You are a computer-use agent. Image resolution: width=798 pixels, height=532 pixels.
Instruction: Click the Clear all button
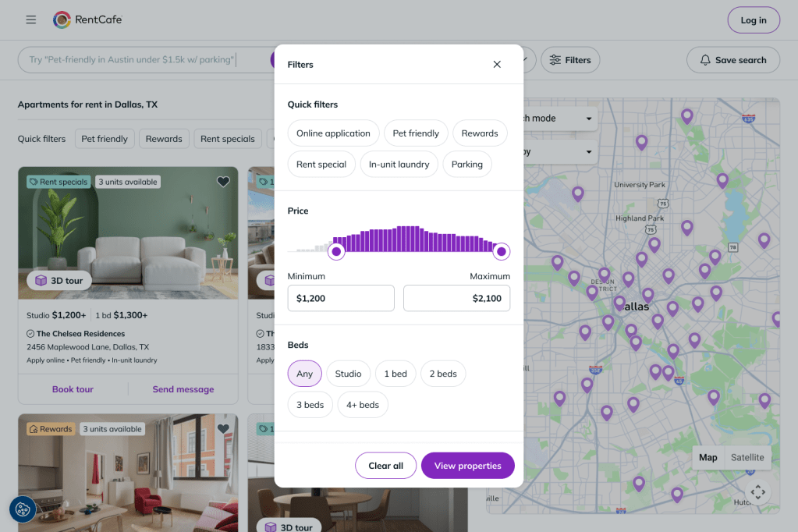(x=386, y=466)
